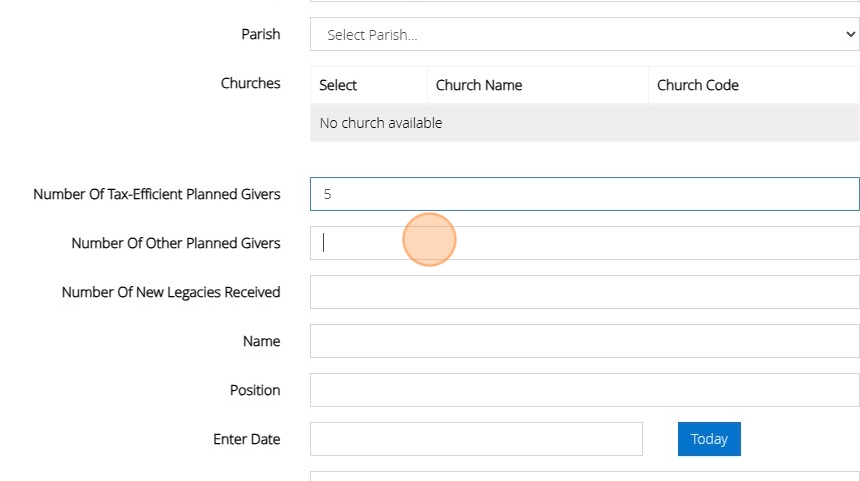This screenshot has height=481, width=860.
Task: Click the Parish field label
Action: pos(260,34)
